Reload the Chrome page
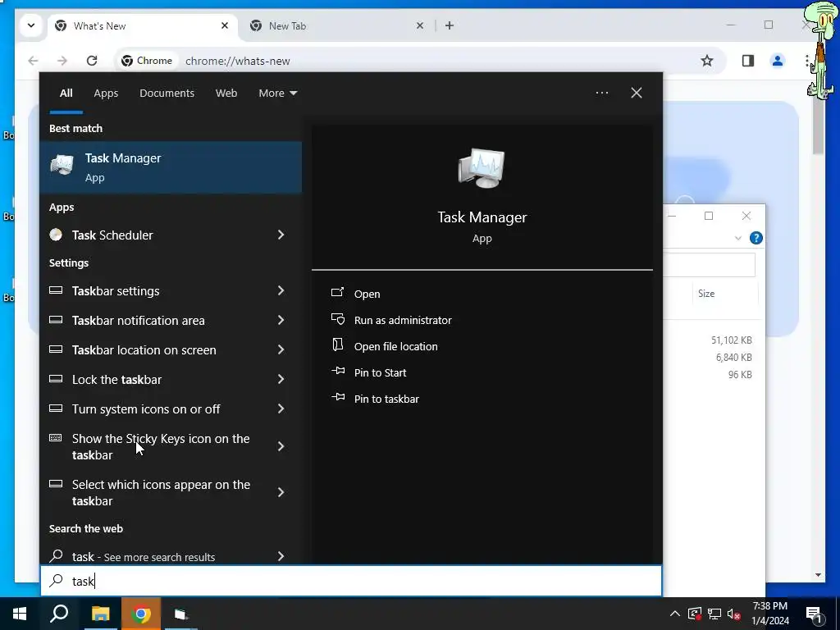840x630 pixels. pyautogui.click(x=92, y=61)
